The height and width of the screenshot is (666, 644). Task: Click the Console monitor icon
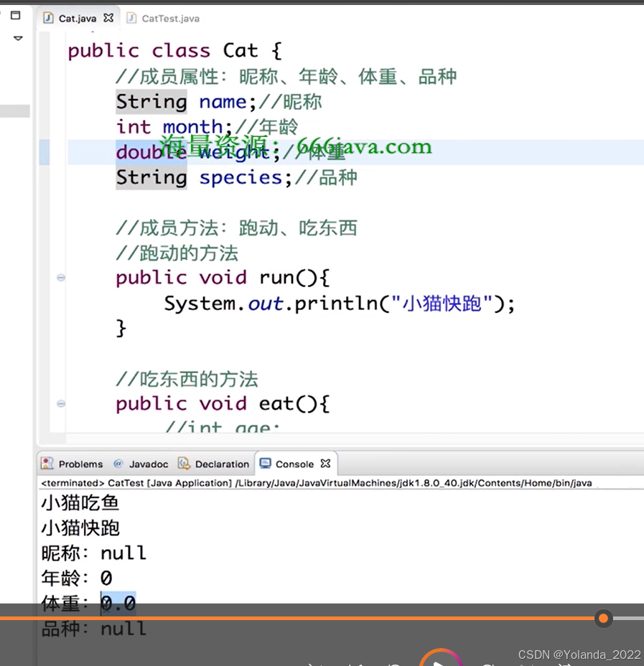click(265, 464)
